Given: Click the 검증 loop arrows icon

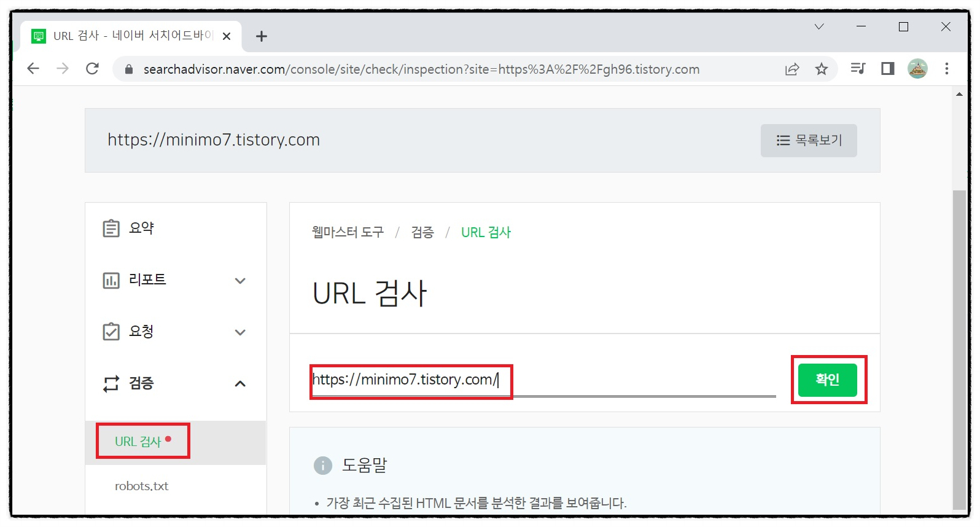Looking at the screenshot, I should click(111, 384).
